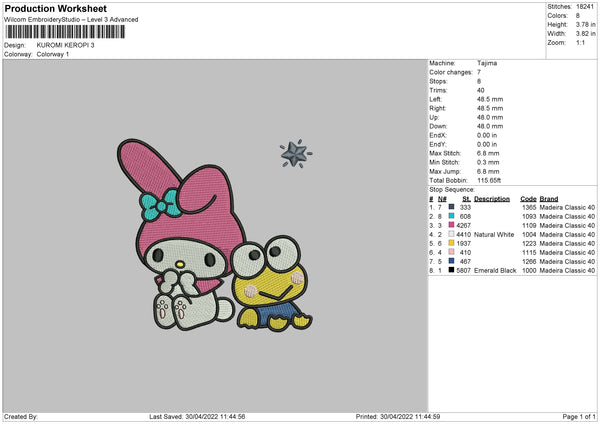Click the Machine value 'Tajima'
Viewport: 600px width, 424px height.
[487, 63]
